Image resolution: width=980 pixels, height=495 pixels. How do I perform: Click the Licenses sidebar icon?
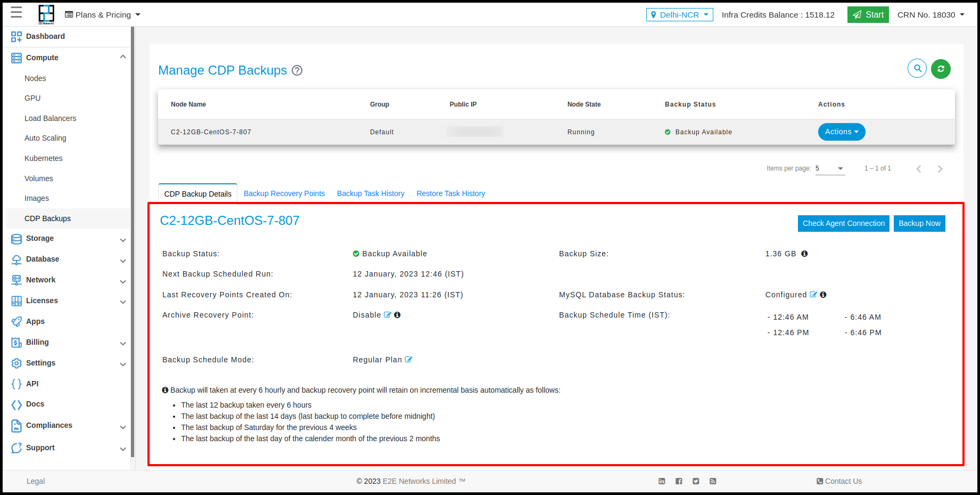pos(17,301)
